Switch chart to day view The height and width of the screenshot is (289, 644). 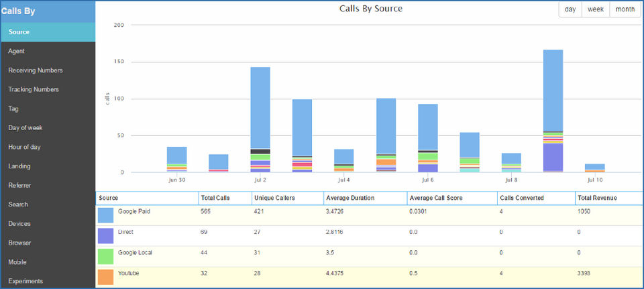pos(570,9)
